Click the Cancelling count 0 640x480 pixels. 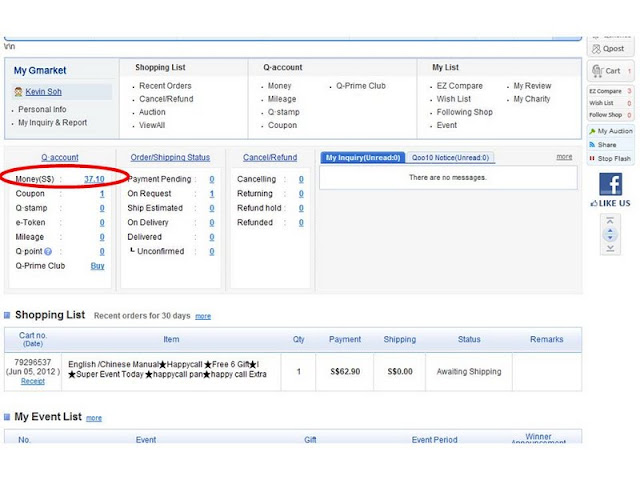pos(301,179)
